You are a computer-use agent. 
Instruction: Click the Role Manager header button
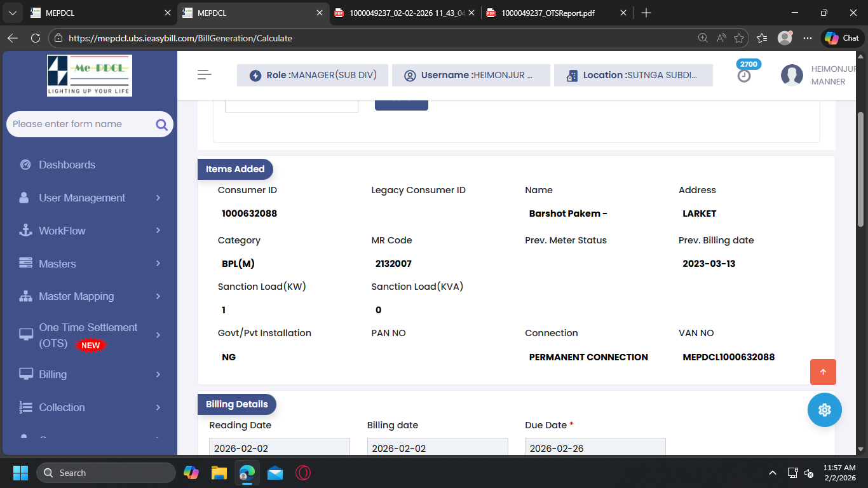[x=314, y=75]
